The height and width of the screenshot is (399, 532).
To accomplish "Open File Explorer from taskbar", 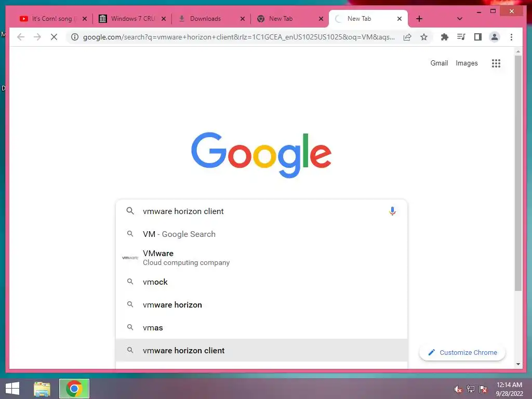I will [x=42, y=389].
